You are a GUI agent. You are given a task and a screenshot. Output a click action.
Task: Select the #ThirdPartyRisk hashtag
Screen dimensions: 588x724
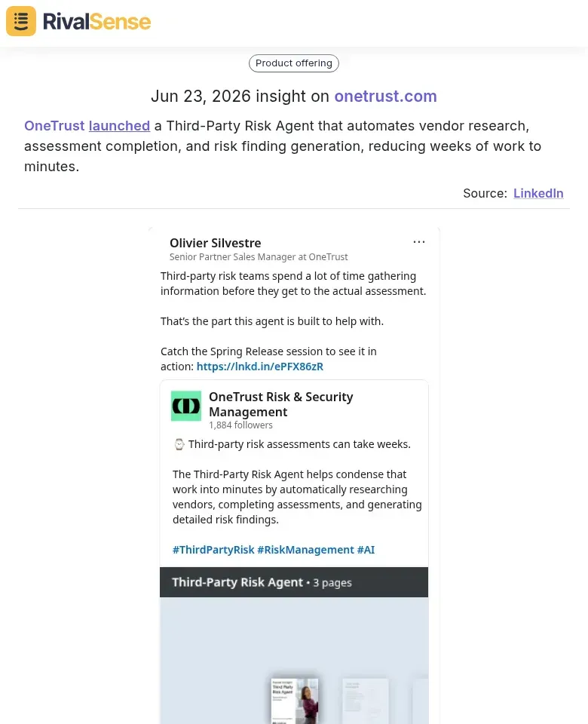[x=213, y=550]
